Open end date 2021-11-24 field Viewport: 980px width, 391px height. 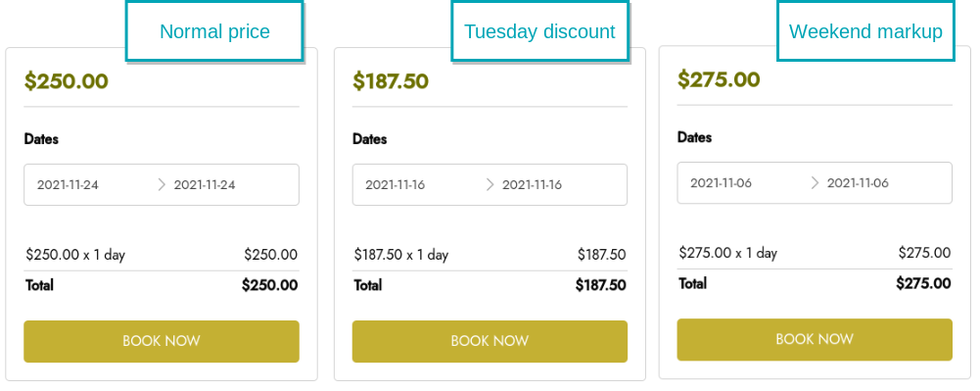[x=205, y=184]
